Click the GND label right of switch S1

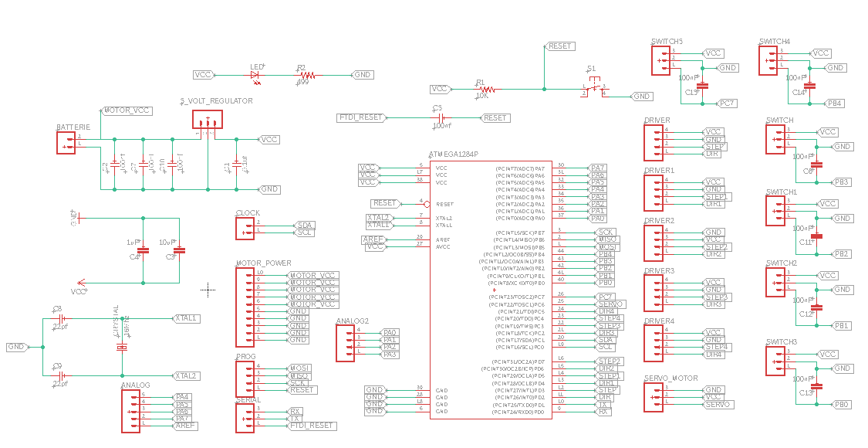pos(641,97)
